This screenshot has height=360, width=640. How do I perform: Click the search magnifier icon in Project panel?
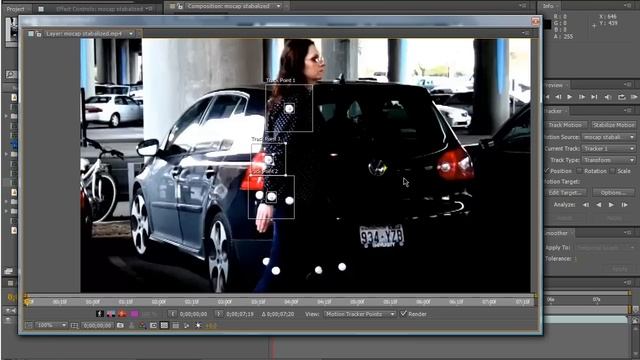11,74
